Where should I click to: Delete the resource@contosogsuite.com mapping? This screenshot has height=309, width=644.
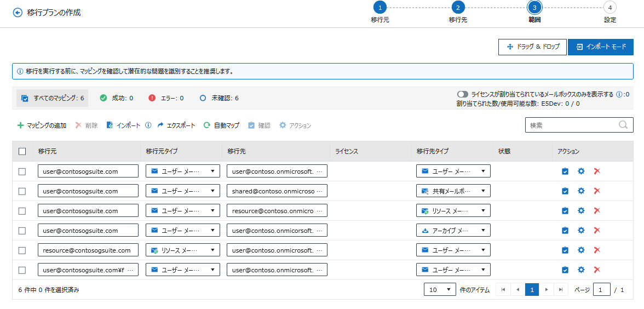pos(597,250)
